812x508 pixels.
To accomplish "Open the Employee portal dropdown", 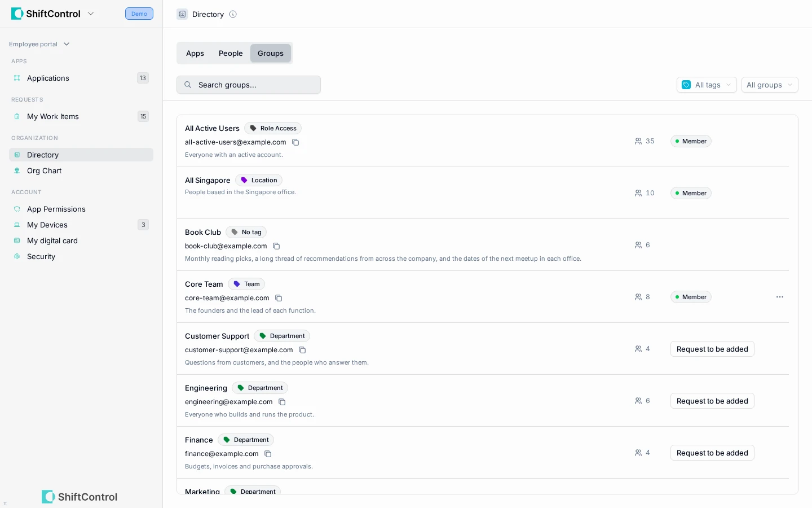I will (x=39, y=44).
